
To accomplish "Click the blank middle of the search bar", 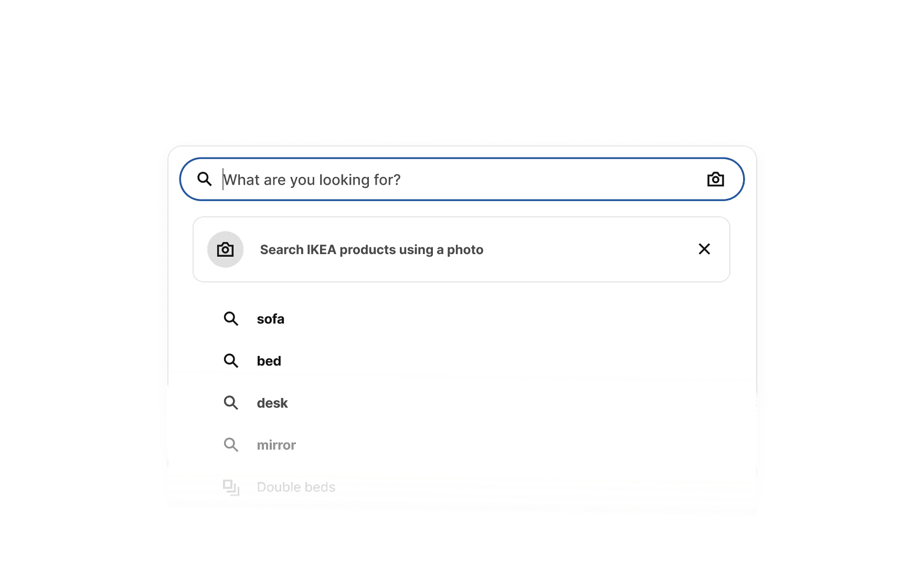I will [551, 180].
